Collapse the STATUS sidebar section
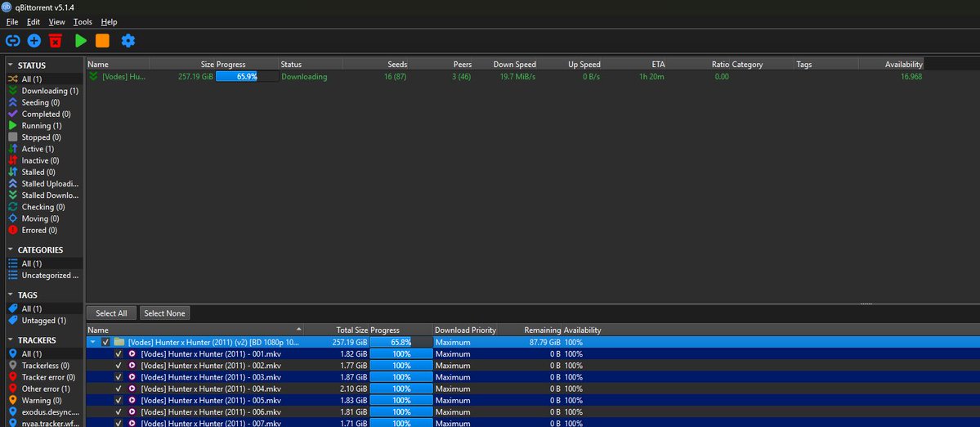 (11, 65)
